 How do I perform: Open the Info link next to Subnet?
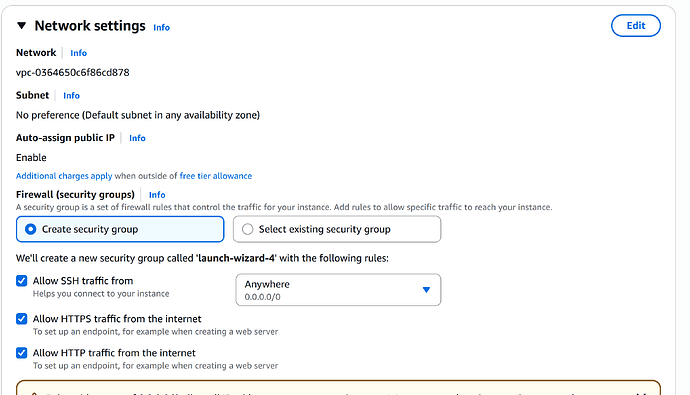71,96
